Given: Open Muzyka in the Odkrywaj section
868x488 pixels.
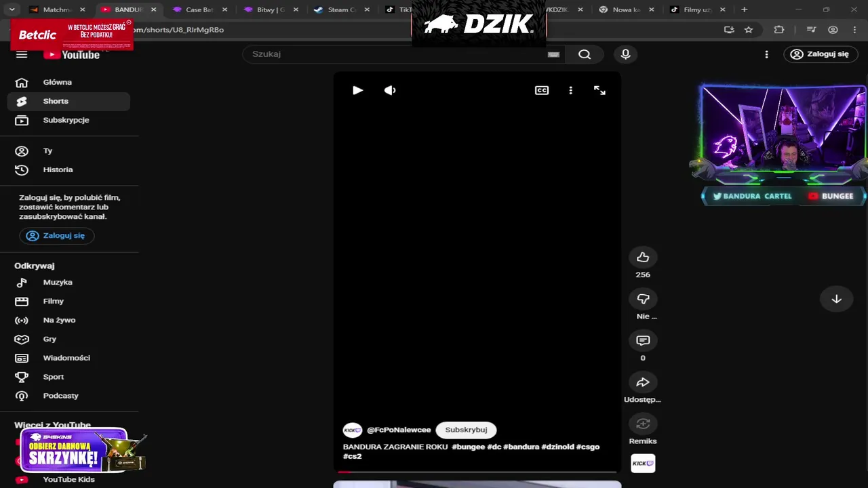Looking at the screenshot, I should tap(68, 282).
